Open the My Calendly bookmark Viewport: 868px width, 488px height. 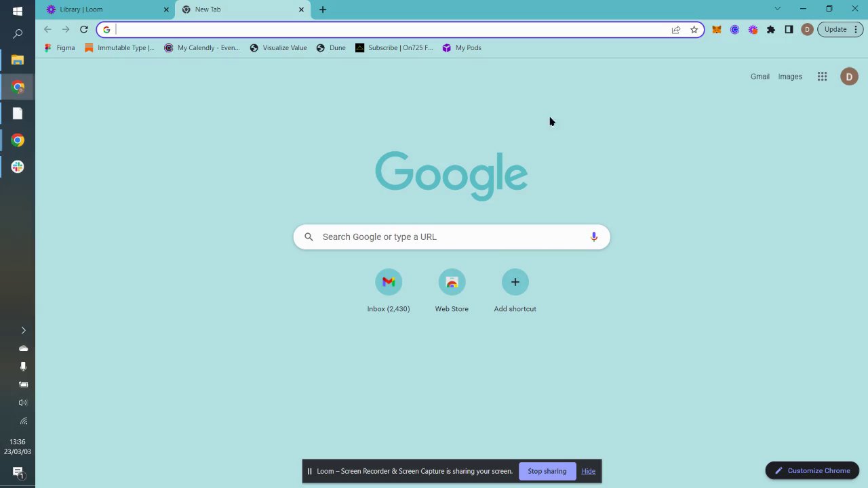pyautogui.click(x=202, y=48)
